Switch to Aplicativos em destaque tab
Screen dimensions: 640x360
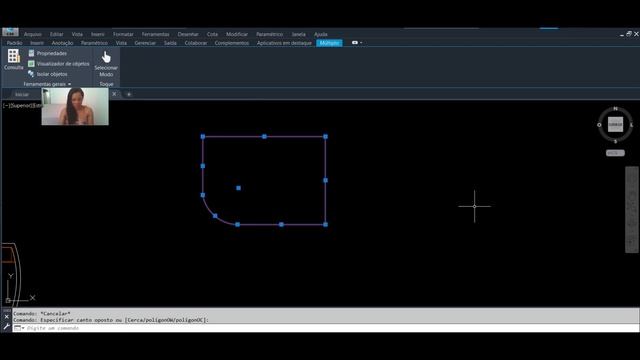(284, 43)
